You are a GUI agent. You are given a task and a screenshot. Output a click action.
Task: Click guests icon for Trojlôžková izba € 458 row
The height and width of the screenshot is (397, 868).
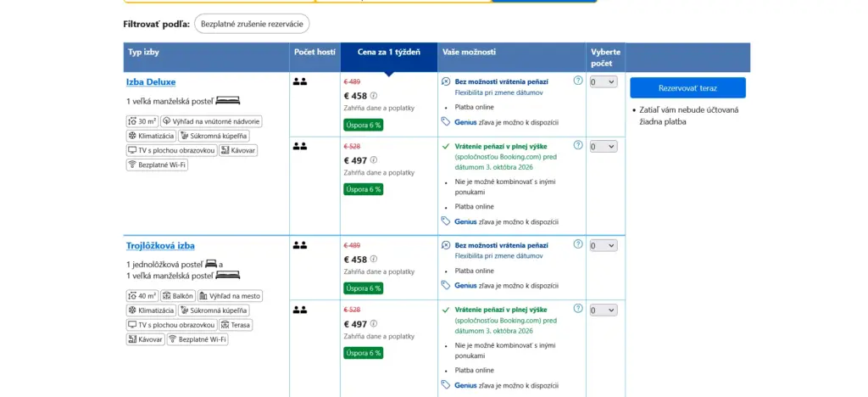[x=300, y=245]
